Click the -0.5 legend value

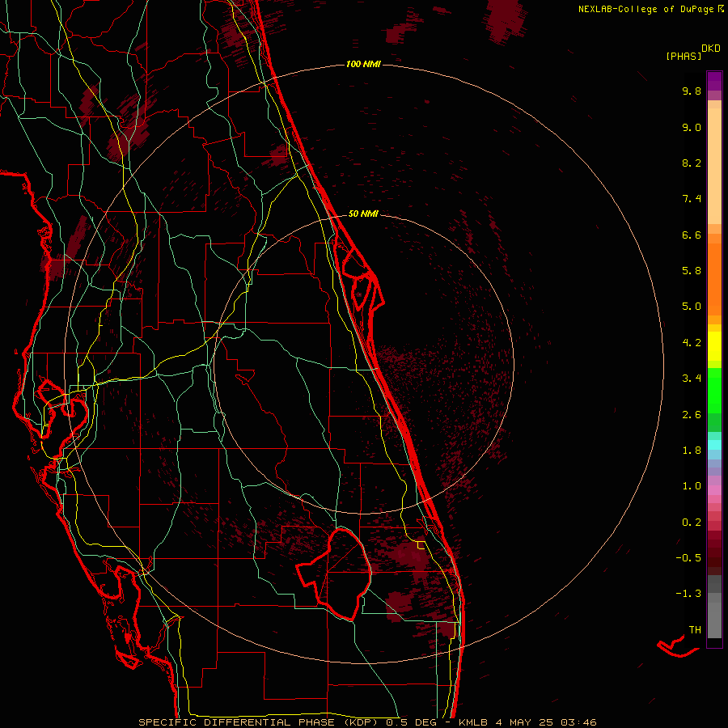(x=688, y=558)
